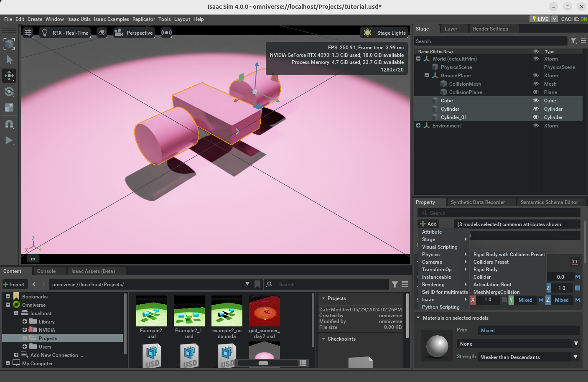
Task: Activate the Scale tool
Action: click(x=9, y=107)
